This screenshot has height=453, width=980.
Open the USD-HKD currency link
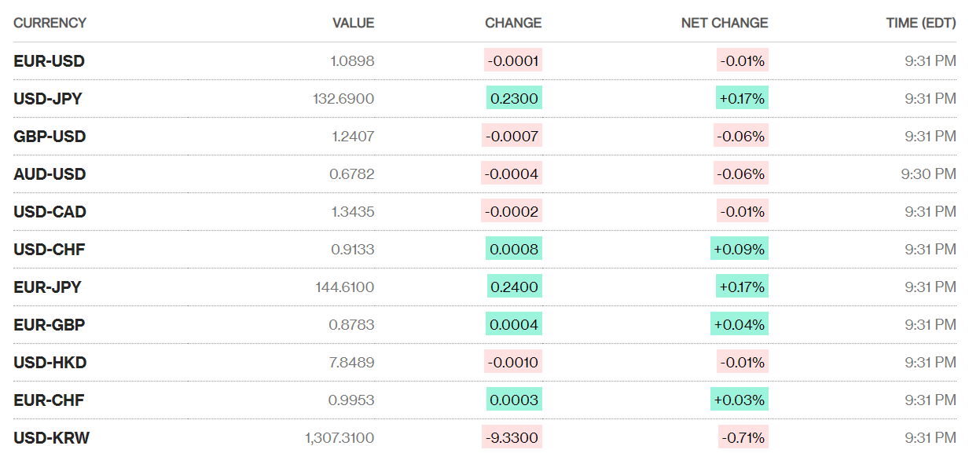50,363
